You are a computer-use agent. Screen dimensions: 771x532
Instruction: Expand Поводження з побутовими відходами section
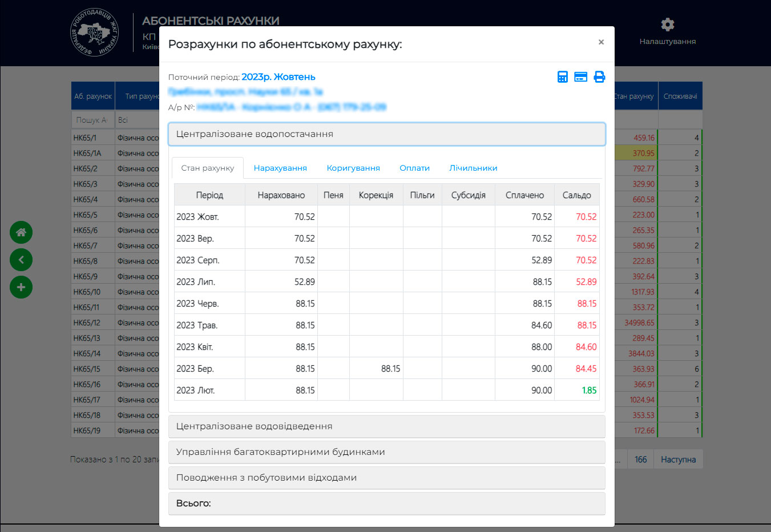click(x=386, y=478)
